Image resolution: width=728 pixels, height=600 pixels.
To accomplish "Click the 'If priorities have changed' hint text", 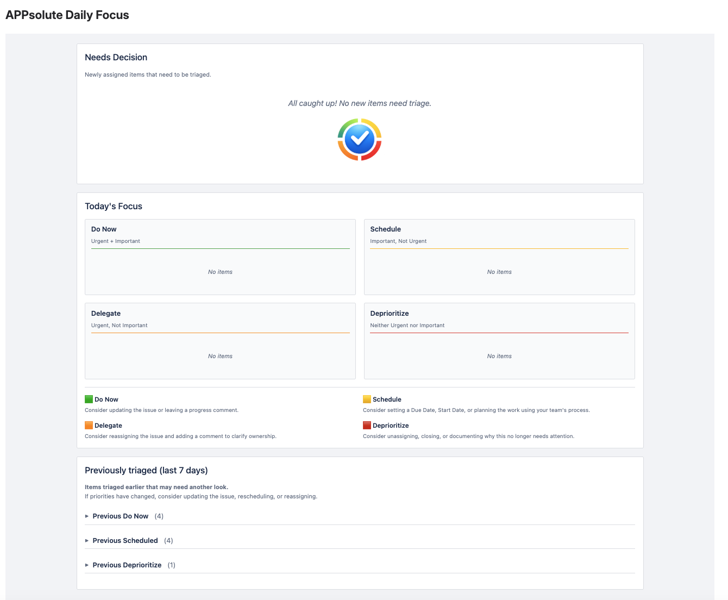I will point(201,496).
